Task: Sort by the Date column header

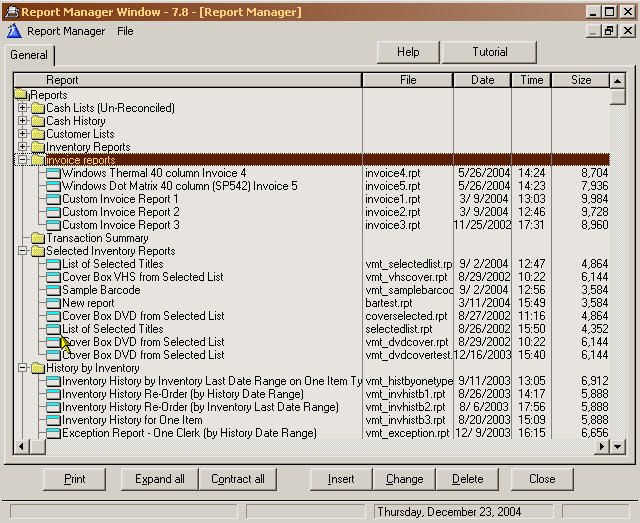Action: coord(482,80)
